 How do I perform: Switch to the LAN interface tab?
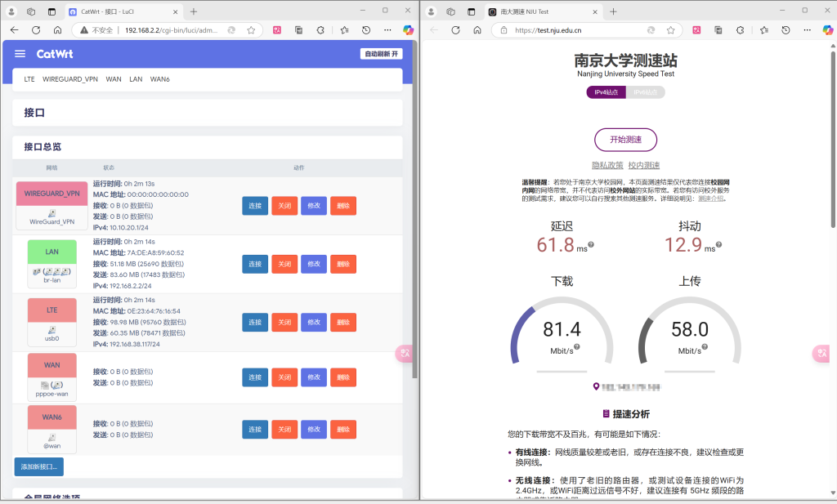136,79
